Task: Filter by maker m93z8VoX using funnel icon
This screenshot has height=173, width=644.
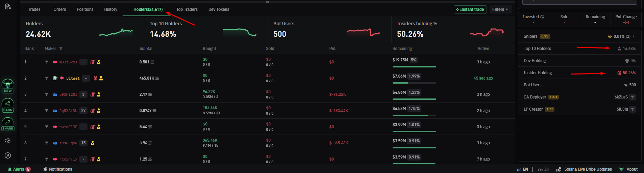Action: tap(47, 62)
